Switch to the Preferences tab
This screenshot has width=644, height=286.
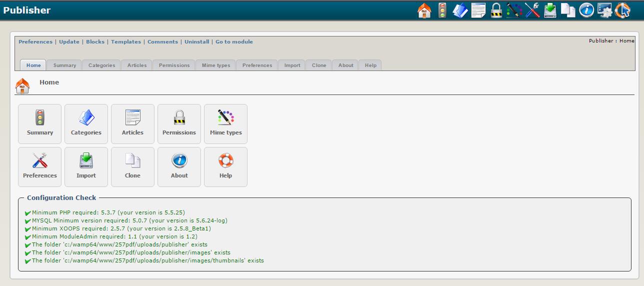[257, 65]
